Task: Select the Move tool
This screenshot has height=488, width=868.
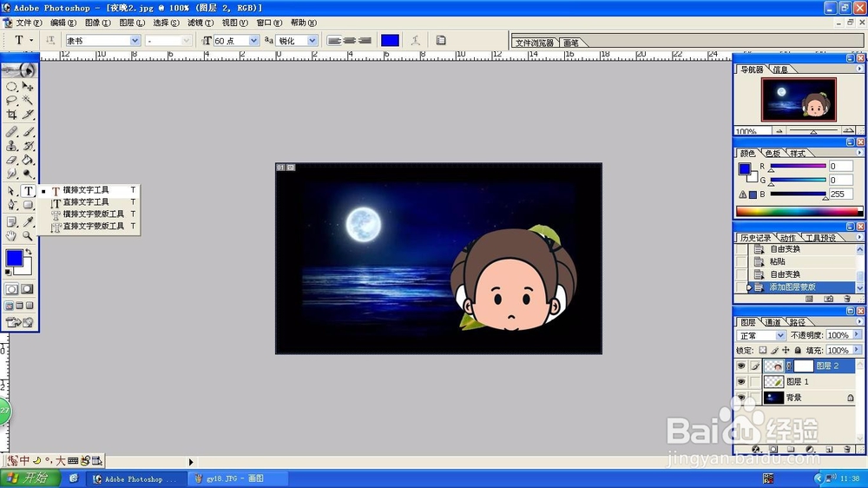Action: tap(28, 87)
